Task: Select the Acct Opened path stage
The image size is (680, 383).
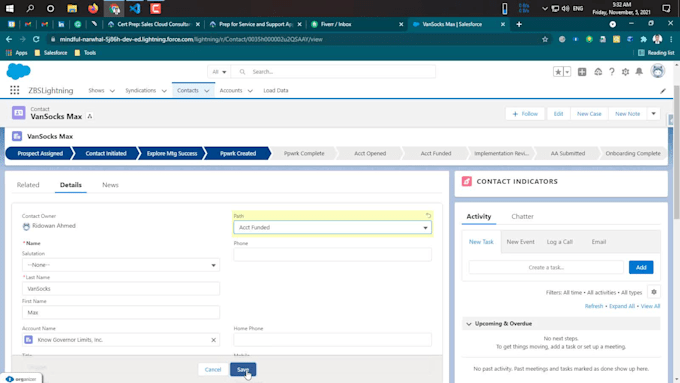Action: point(370,153)
